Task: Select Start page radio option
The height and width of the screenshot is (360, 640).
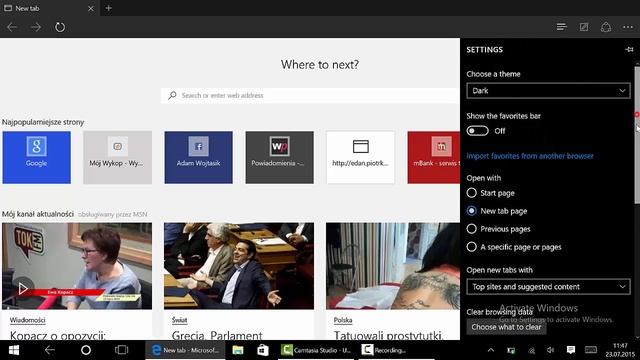Action: click(x=471, y=193)
